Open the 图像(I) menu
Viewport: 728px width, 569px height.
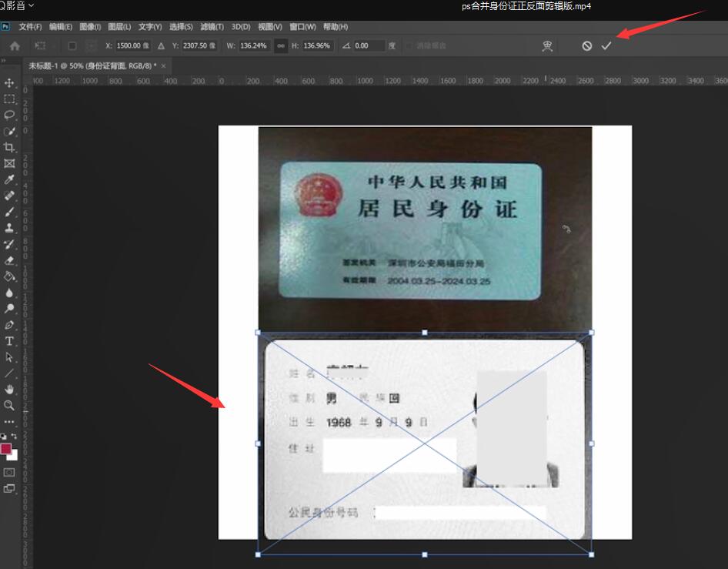point(90,27)
